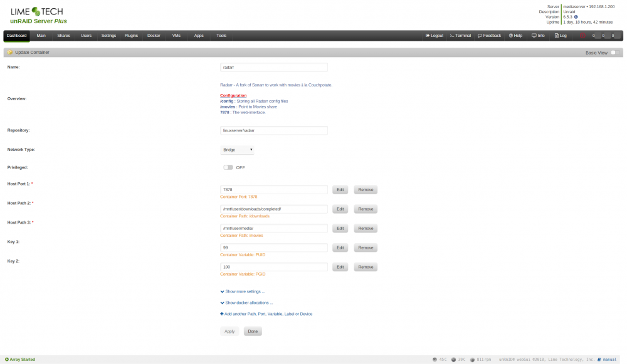Remove the /mnt/user/media/ host path

366,229
